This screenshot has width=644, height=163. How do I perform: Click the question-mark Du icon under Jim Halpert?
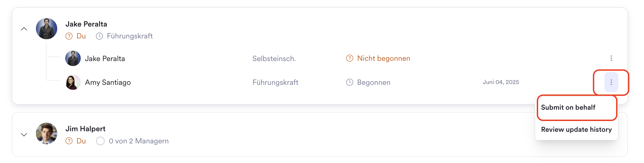(69, 141)
